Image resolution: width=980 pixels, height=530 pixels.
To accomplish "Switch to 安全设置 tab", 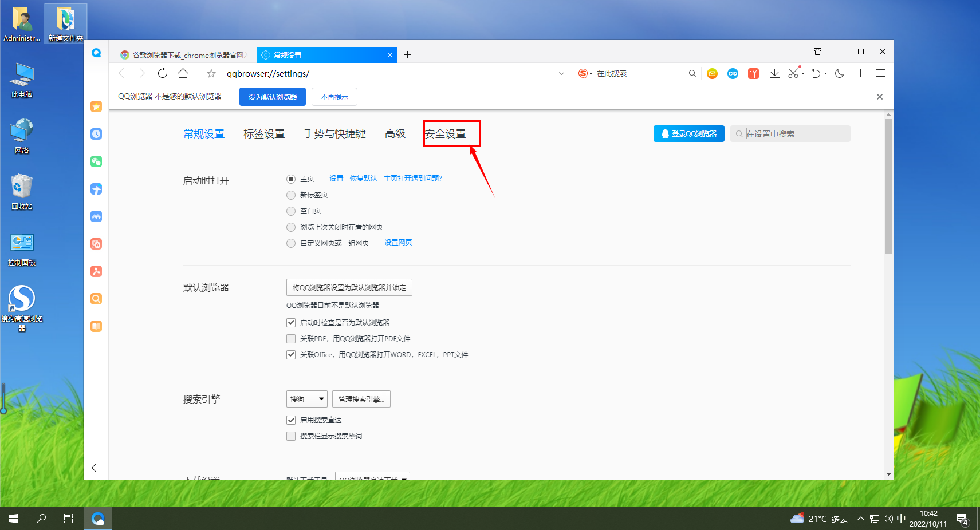I will pos(446,134).
